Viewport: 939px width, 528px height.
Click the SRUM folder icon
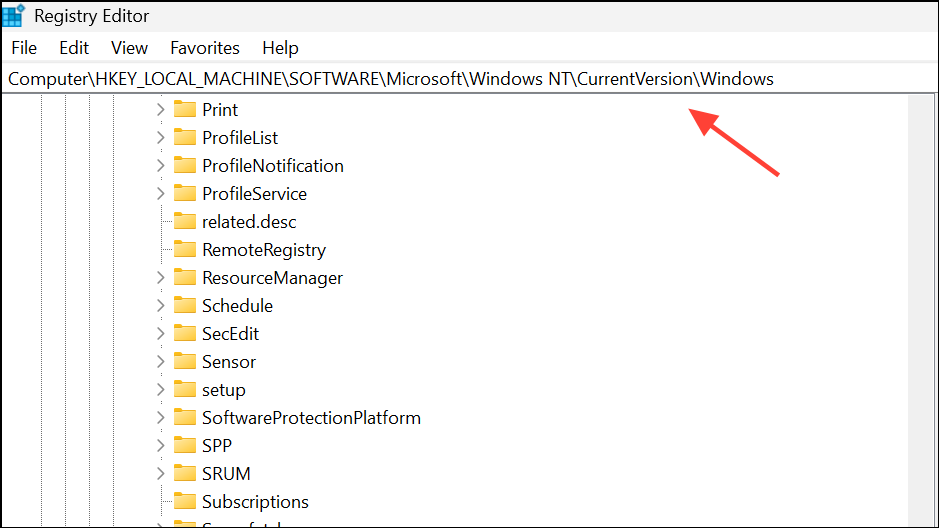[x=184, y=473]
